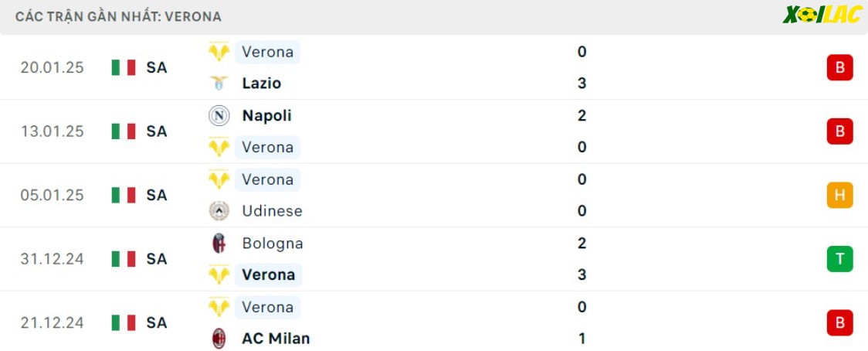Open the Lazio team link
The image size is (868, 351).
[262, 83]
